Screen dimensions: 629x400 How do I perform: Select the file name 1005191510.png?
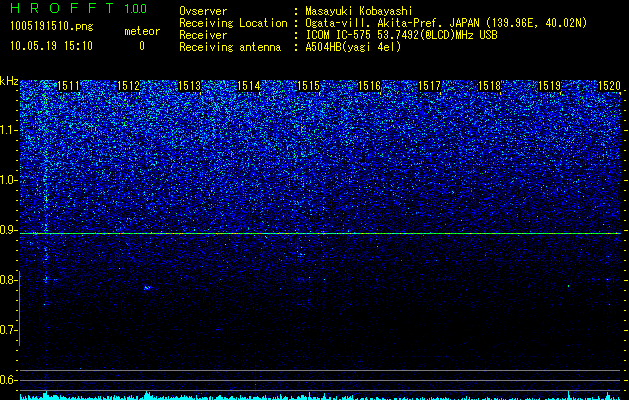click(x=52, y=27)
